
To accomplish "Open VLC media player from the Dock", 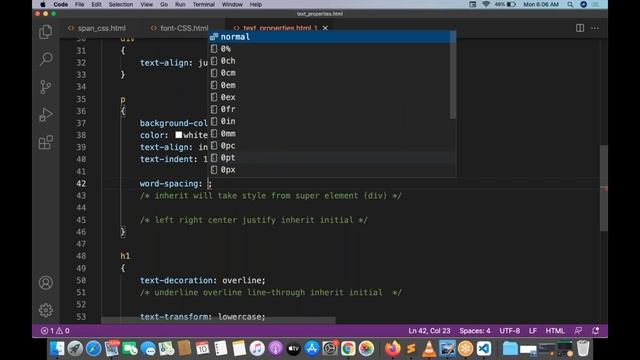I will (429, 349).
